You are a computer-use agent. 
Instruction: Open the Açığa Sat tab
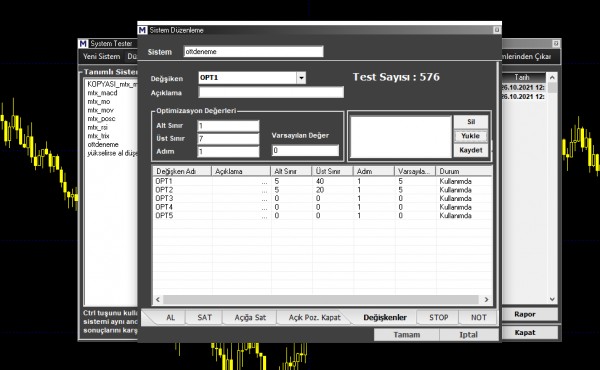tap(250, 318)
